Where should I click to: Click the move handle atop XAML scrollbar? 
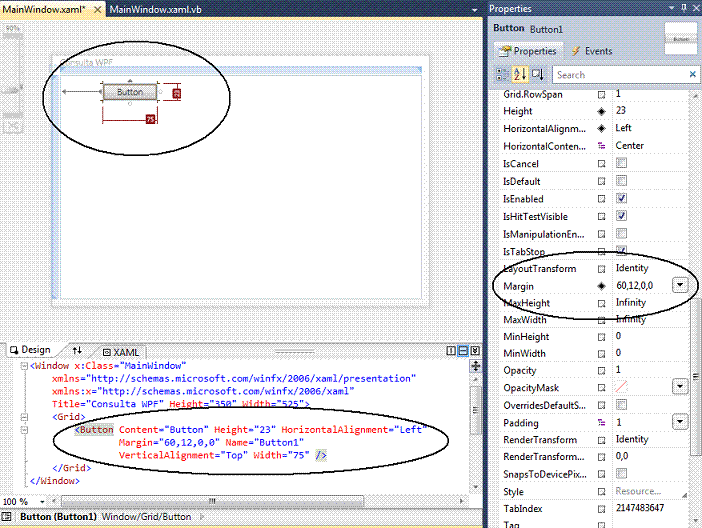click(x=475, y=366)
